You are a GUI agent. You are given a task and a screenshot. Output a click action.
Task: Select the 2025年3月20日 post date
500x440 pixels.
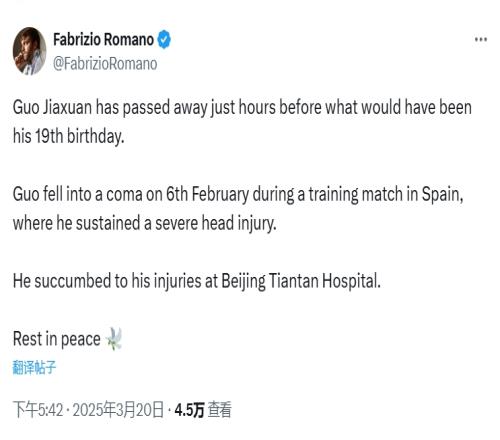tap(118, 410)
